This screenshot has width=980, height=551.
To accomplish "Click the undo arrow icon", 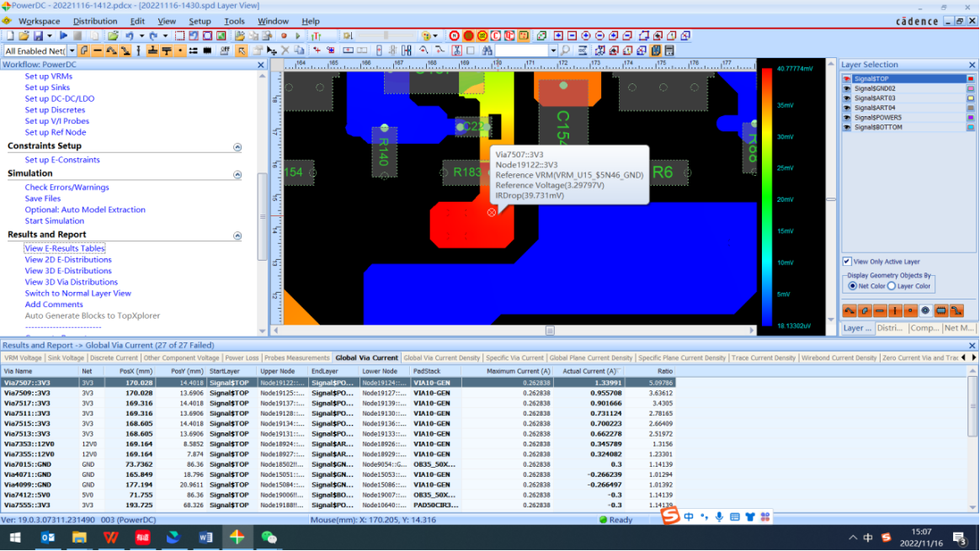I will (130, 35).
